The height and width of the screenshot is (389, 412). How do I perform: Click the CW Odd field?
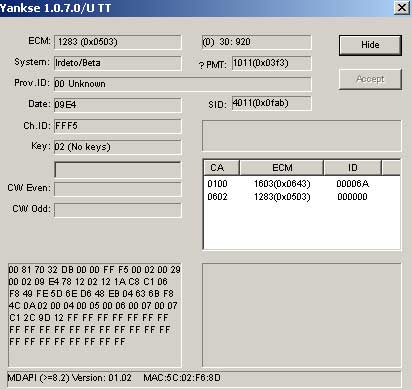[x=118, y=210]
